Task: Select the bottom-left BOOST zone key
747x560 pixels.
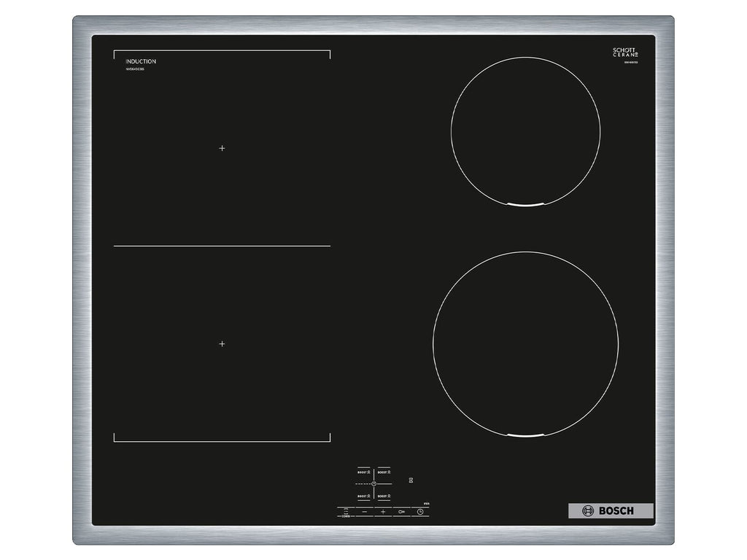Action: click(x=364, y=496)
